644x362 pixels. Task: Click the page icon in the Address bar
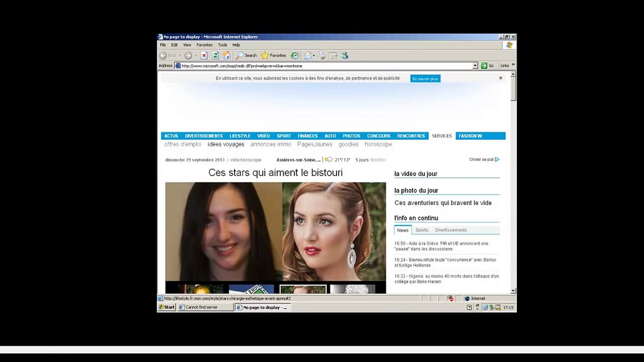(x=178, y=65)
